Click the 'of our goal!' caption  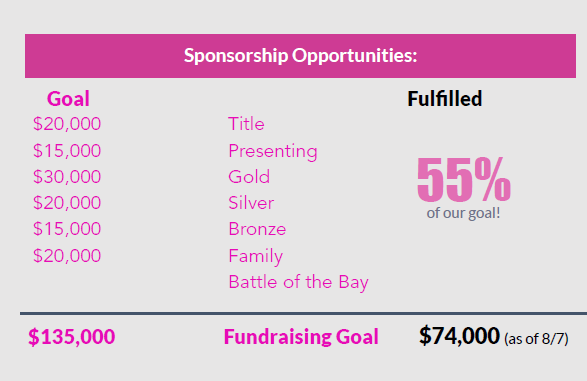coord(463,213)
